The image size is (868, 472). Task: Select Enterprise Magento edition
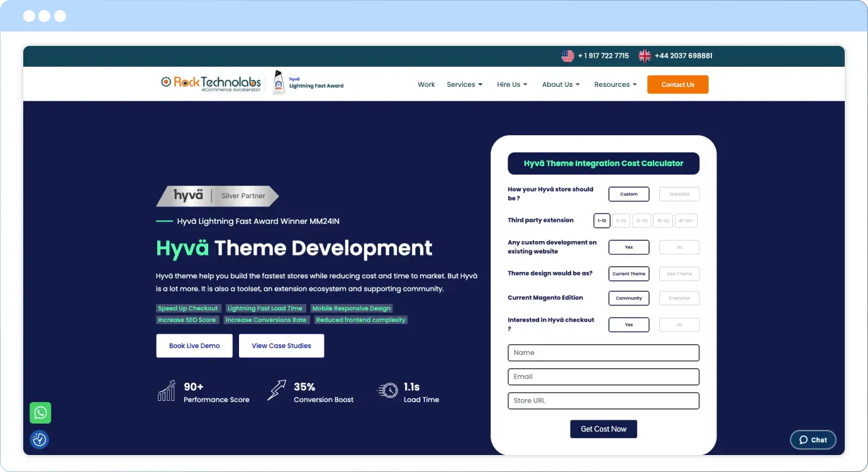pyautogui.click(x=679, y=298)
